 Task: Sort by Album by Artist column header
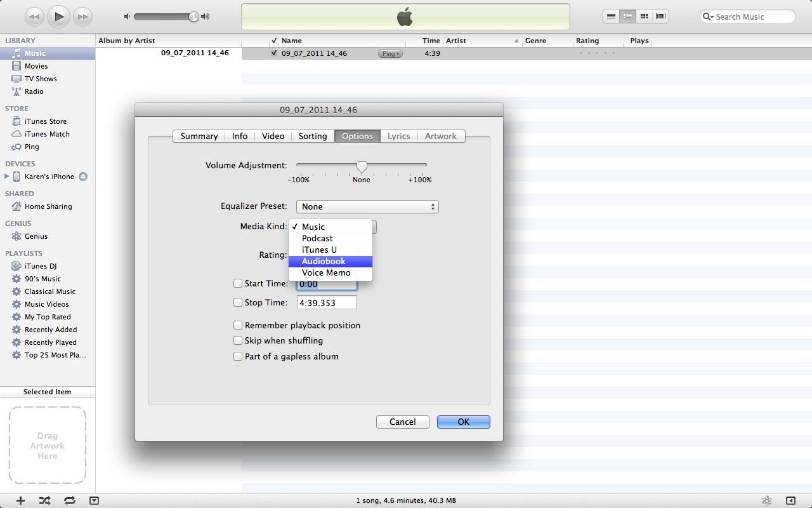click(x=168, y=41)
